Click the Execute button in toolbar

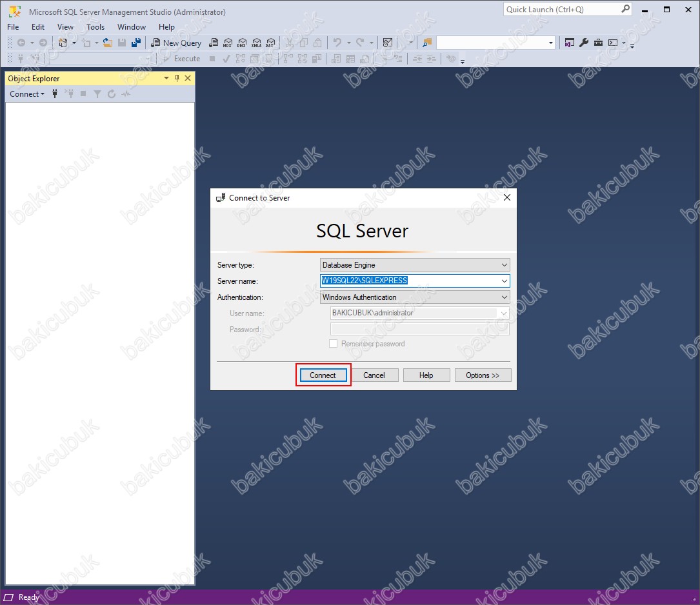pyautogui.click(x=182, y=59)
